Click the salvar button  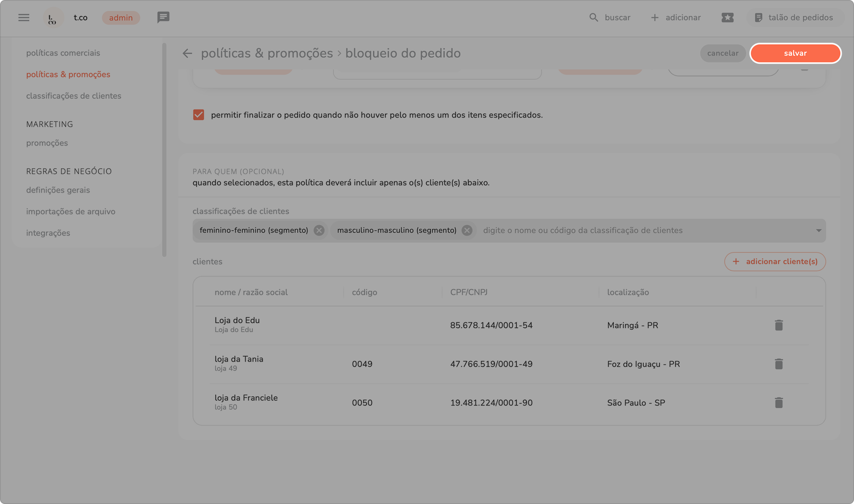(795, 53)
